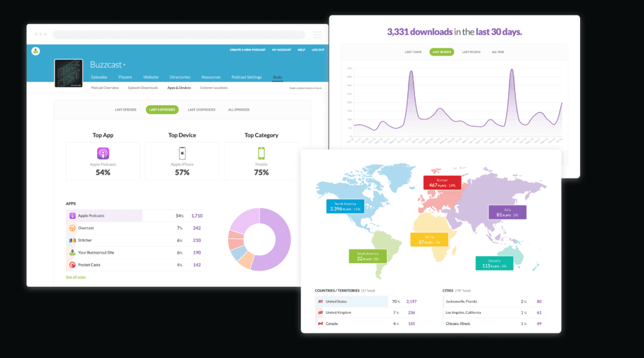The width and height of the screenshot is (644, 358).
Task: Select the Last 7 Days range
Action: tap(413, 52)
